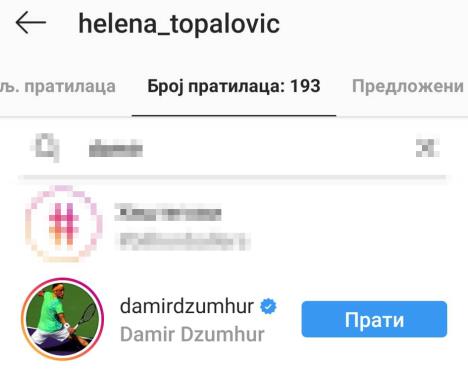Follow damirdzumhur with the Прати button
The width and height of the screenshot is (468, 373).
pyautogui.click(x=374, y=319)
